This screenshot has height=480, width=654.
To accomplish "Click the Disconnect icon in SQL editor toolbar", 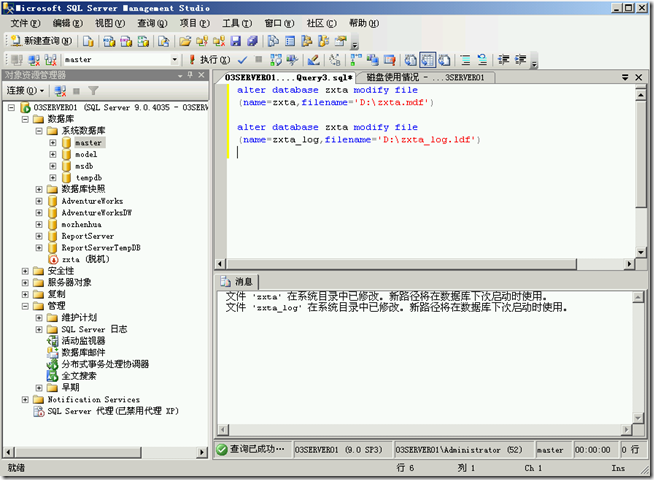I will coord(34,60).
